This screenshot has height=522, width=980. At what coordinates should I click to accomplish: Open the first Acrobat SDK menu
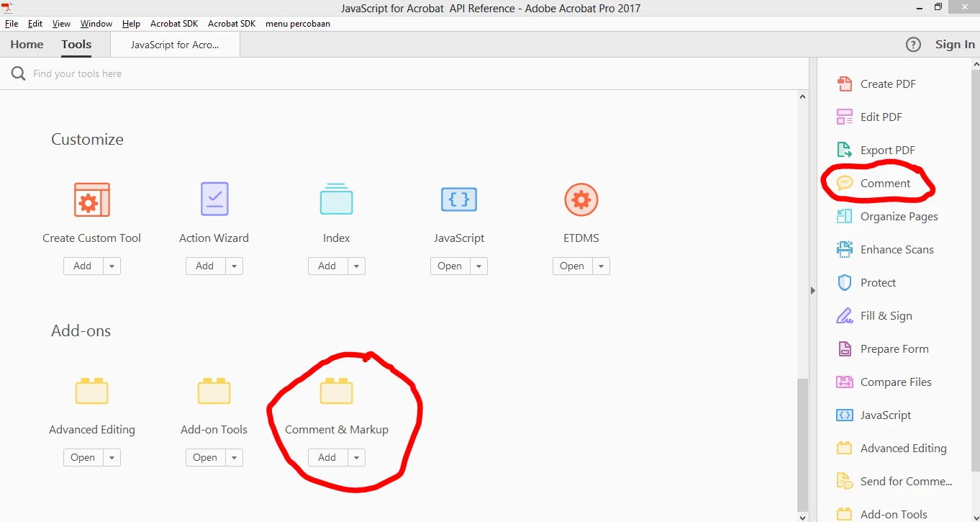[x=174, y=24]
